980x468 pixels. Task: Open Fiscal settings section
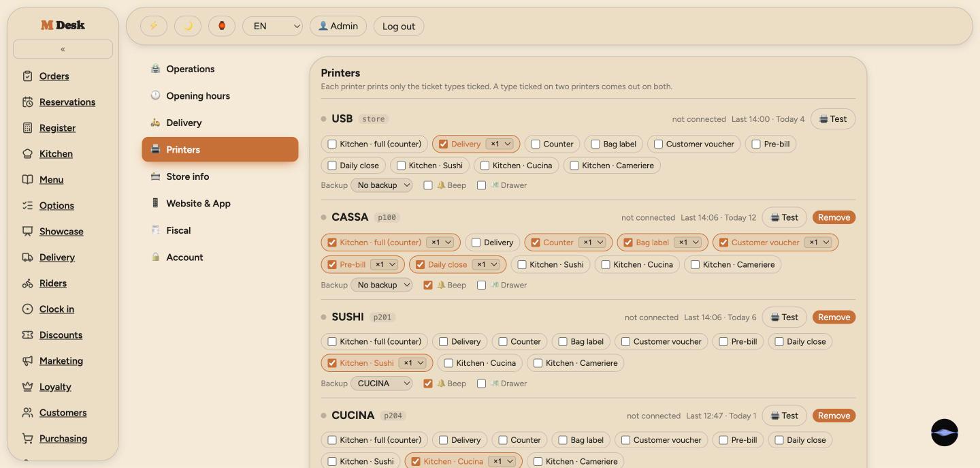coord(220,230)
